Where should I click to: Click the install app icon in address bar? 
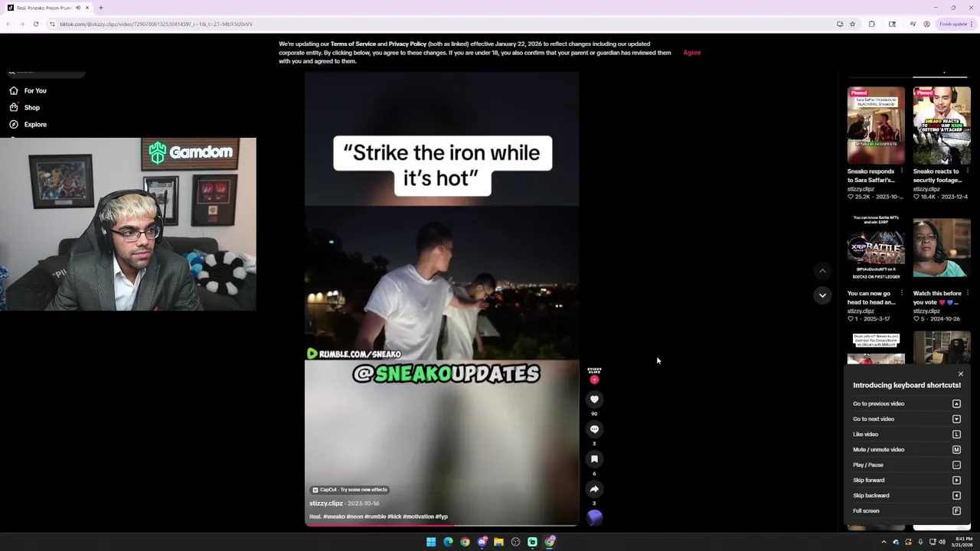tap(840, 24)
